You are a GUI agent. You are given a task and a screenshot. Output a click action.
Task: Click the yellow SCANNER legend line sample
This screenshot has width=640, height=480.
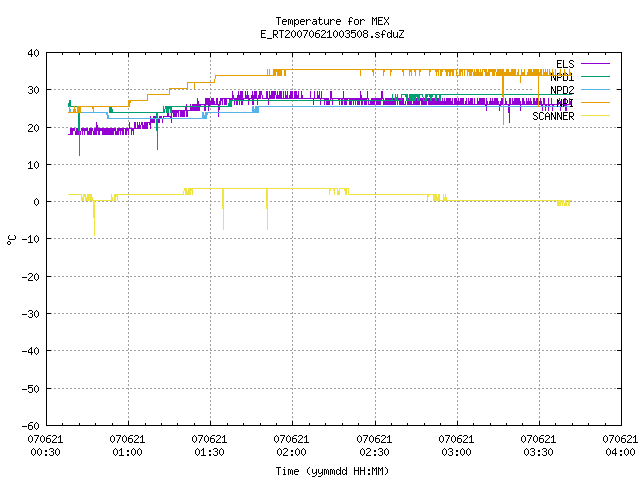click(x=595, y=116)
